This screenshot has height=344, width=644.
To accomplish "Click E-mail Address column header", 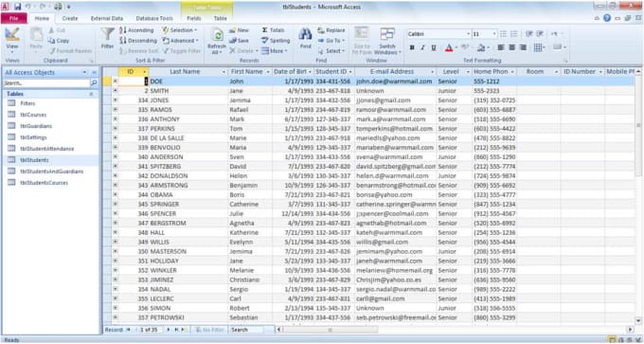I will click(x=396, y=71).
